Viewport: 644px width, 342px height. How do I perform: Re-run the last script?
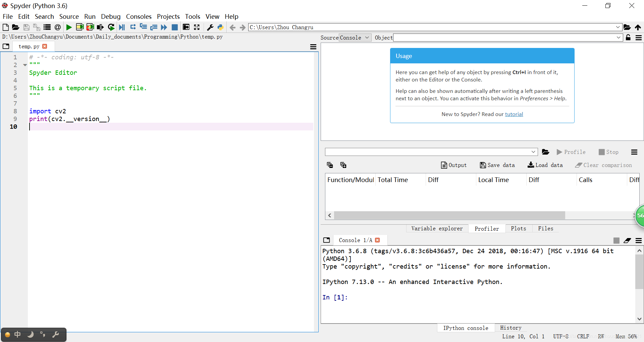tap(111, 27)
